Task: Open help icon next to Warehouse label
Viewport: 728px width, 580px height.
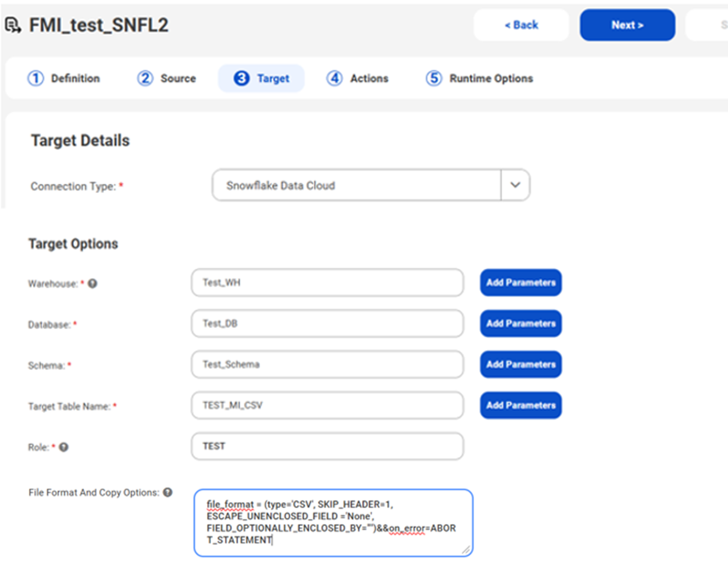Action: tap(92, 284)
